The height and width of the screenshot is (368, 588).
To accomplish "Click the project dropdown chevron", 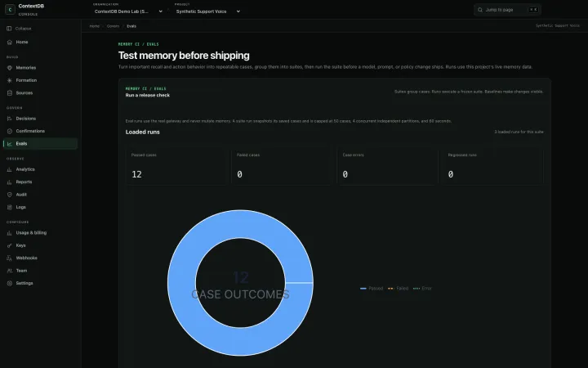I will (x=238, y=11).
